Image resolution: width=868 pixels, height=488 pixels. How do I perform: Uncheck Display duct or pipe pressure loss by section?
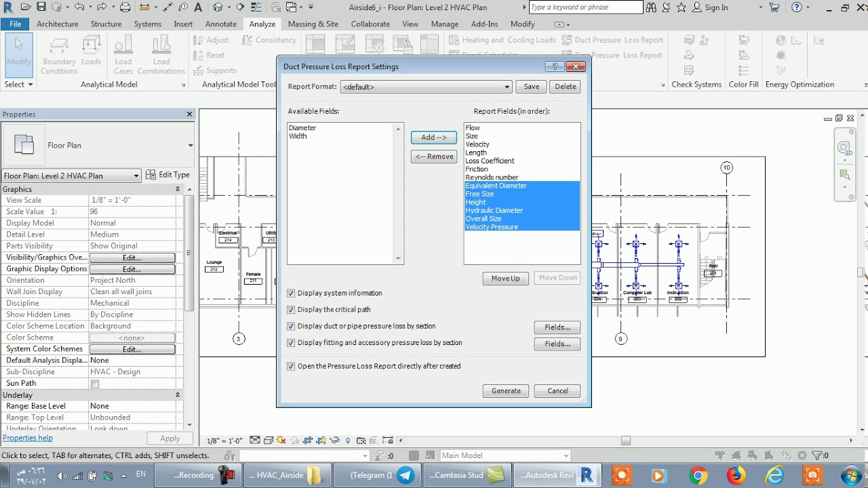click(291, 326)
